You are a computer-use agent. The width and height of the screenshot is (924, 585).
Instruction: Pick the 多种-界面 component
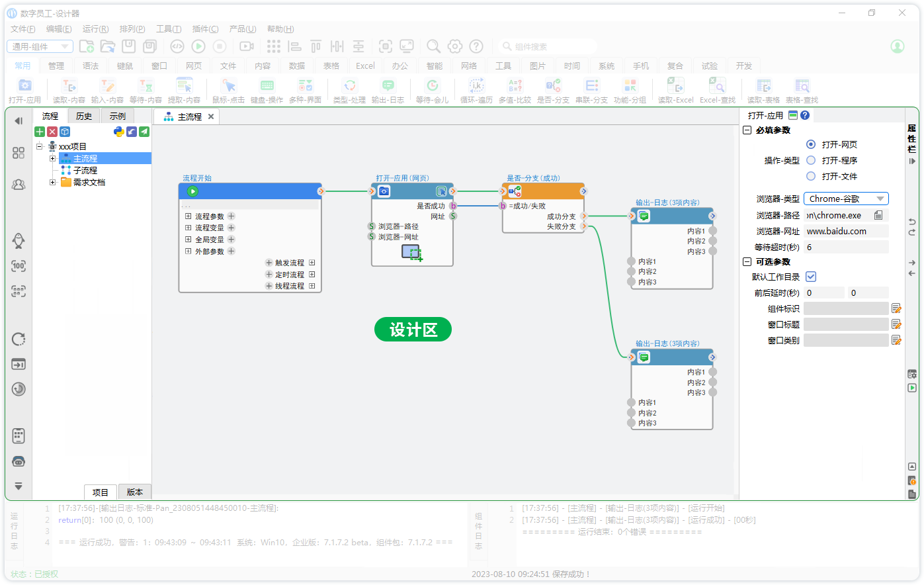(305, 90)
